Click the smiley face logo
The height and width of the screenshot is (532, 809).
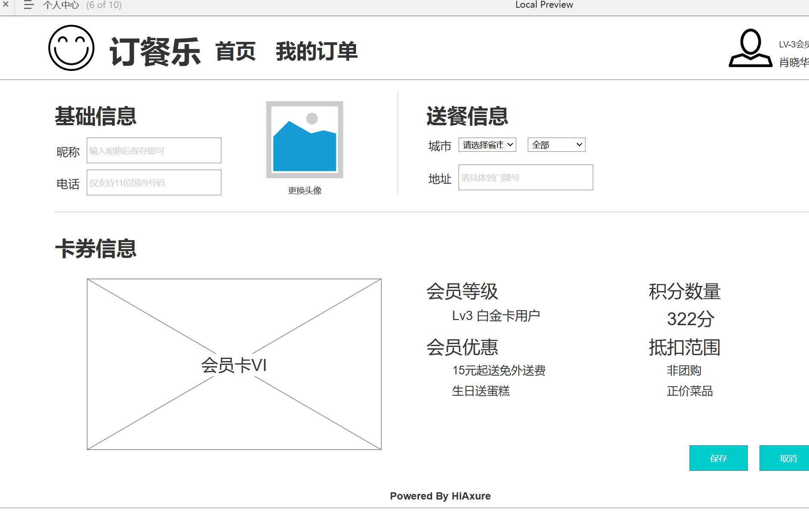click(x=71, y=47)
